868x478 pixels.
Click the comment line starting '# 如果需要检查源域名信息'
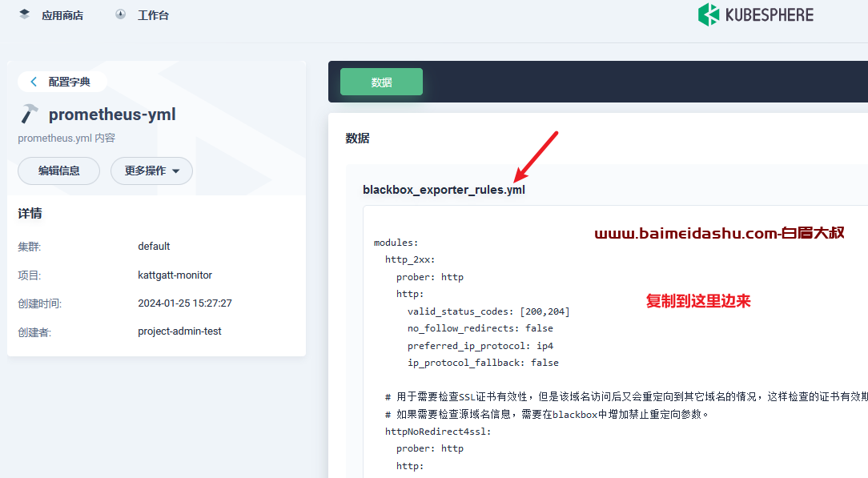pyautogui.click(x=547, y=415)
